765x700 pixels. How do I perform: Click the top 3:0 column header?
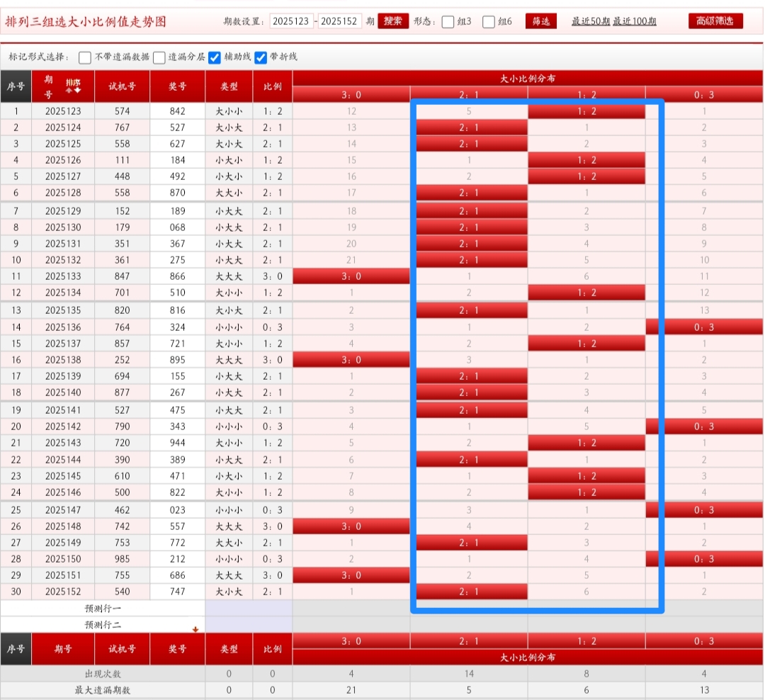click(351, 95)
